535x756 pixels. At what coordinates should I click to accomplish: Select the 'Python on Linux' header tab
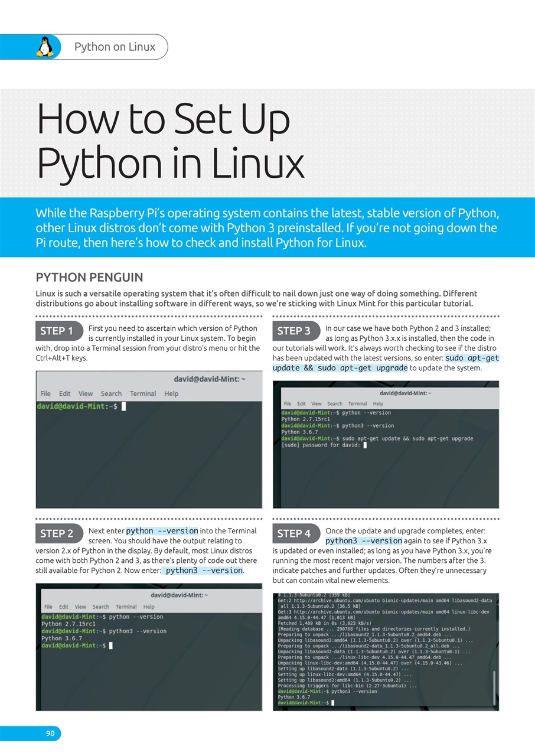click(115, 47)
